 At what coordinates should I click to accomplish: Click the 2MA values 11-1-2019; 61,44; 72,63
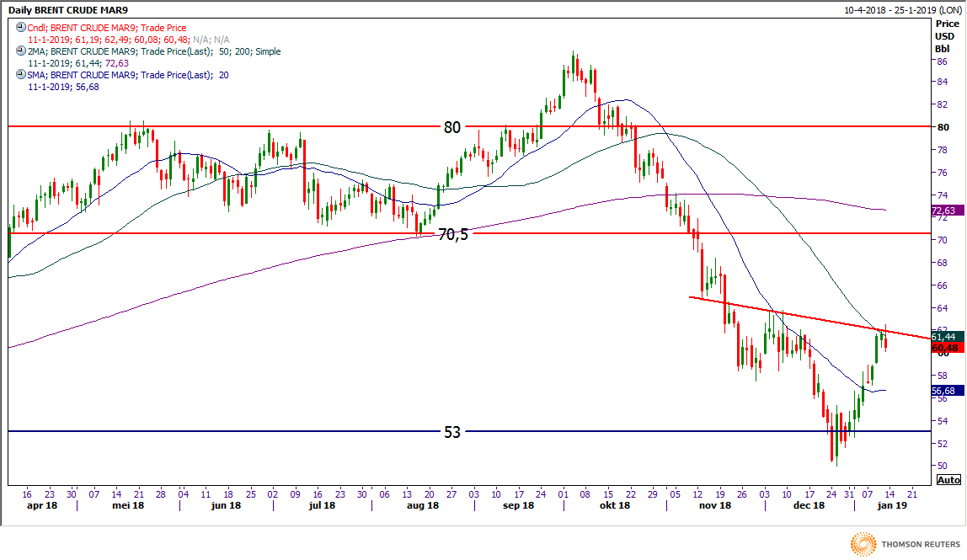[78, 63]
